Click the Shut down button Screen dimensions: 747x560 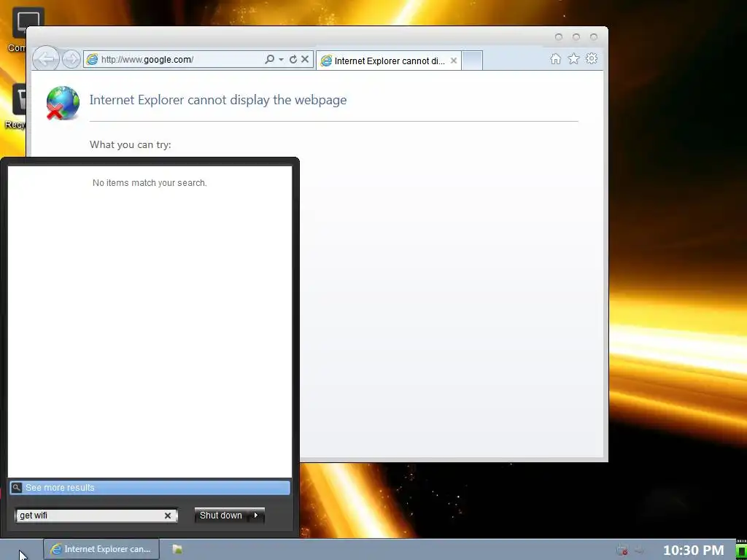[221, 516]
